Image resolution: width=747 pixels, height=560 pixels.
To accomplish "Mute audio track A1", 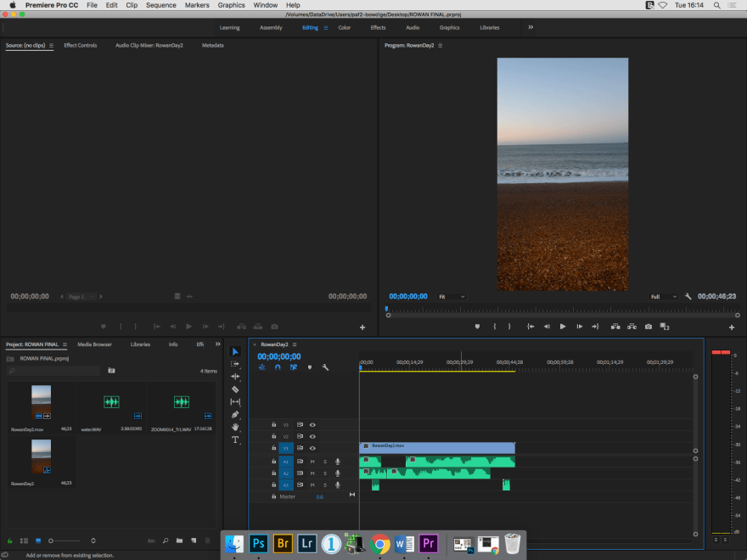I will (x=312, y=462).
